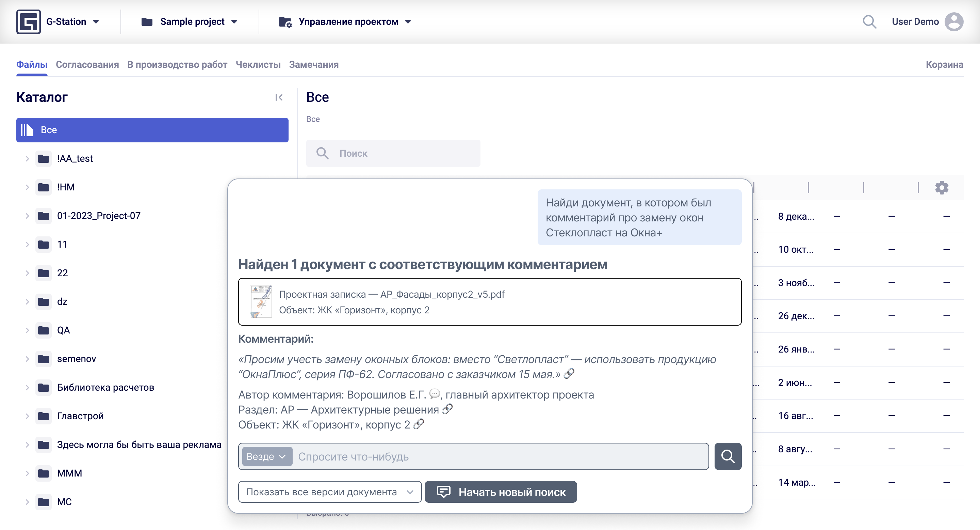The width and height of the screenshot is (980, 530).
Task: Open Показать все версии документа dropdown
Action: click(x=329, y=492)
